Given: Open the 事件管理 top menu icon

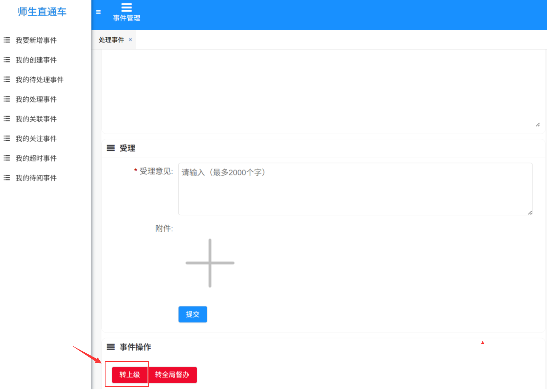Looking at the screenshot, I should click(126, 7).
